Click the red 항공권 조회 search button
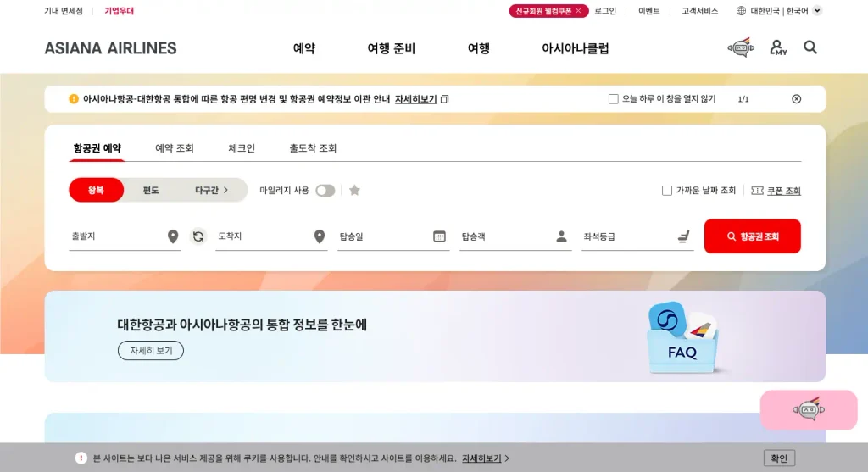Image resolution: width=868 pixels, height=472 pixels. coord(753,236)
